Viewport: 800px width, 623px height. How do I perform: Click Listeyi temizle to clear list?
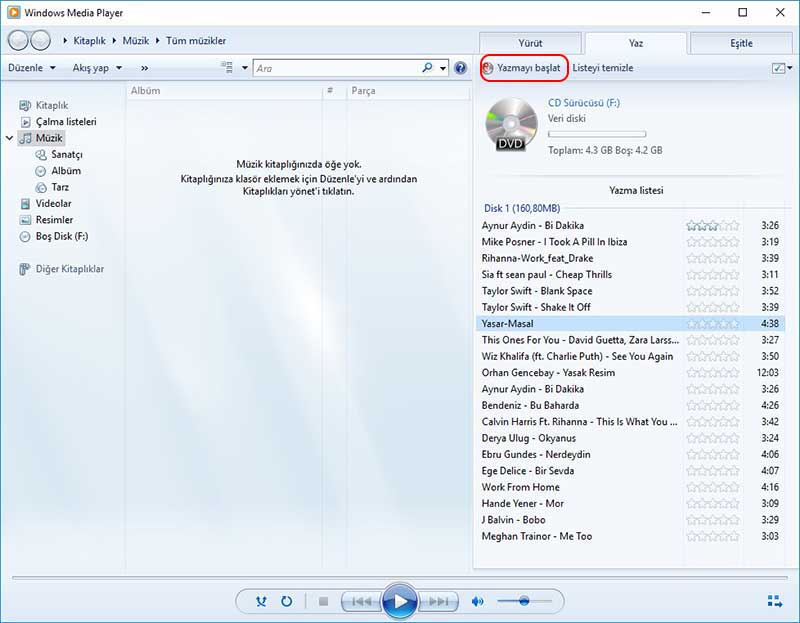pos(602,68)
